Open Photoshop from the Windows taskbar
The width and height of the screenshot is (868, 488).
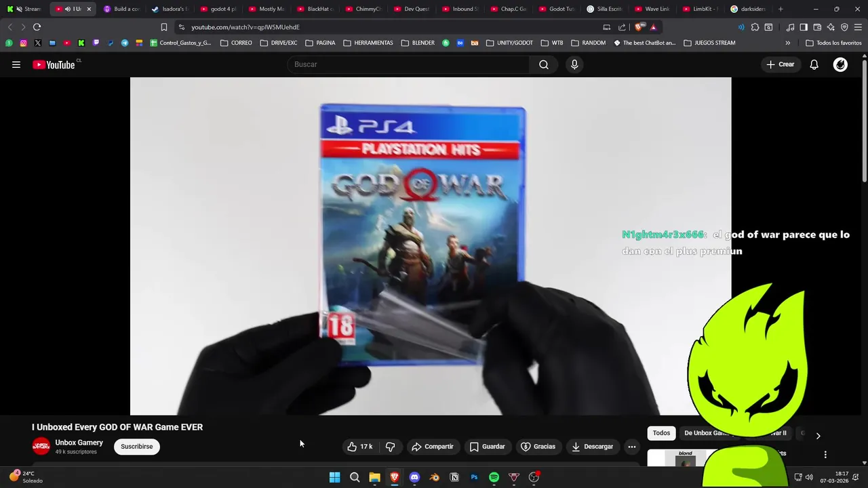click(474, 477)
